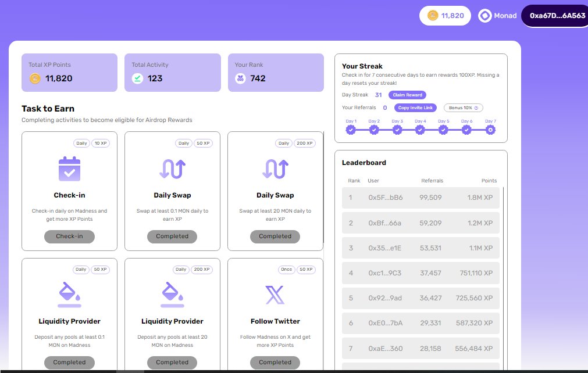
Task: Click the User column header in Leaderboard
Action: (373, 181)
